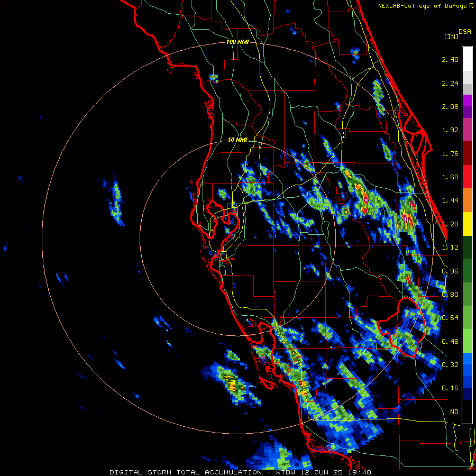Click the 0.48 scale value
Viewport: 476px width, 476px height.
pos(450,342)
